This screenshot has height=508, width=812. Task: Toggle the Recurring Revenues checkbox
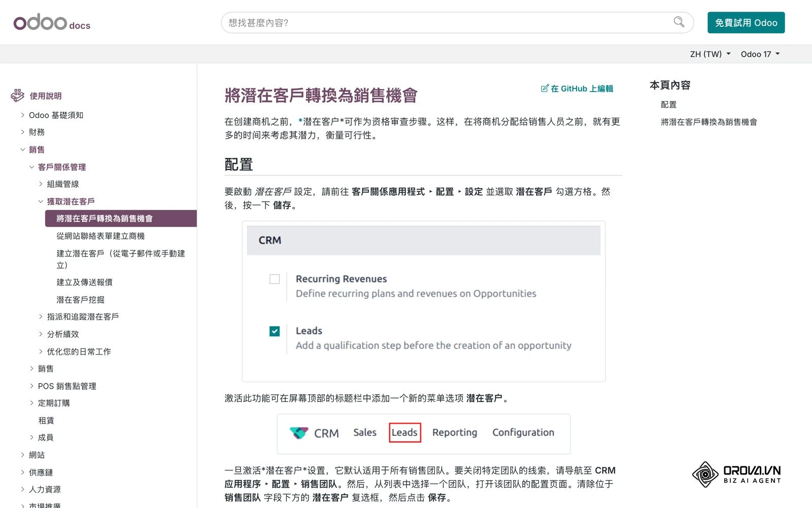point(275,279)
